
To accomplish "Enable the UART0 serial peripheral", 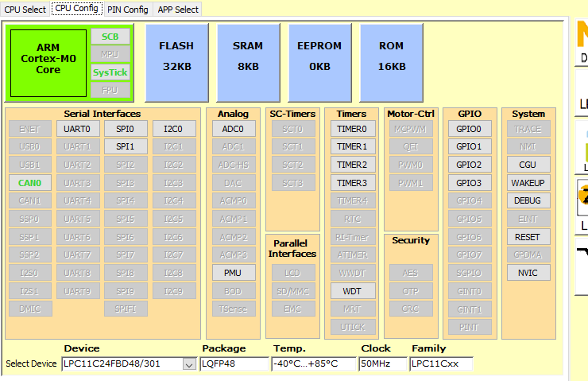I will (x=78, y=129).
